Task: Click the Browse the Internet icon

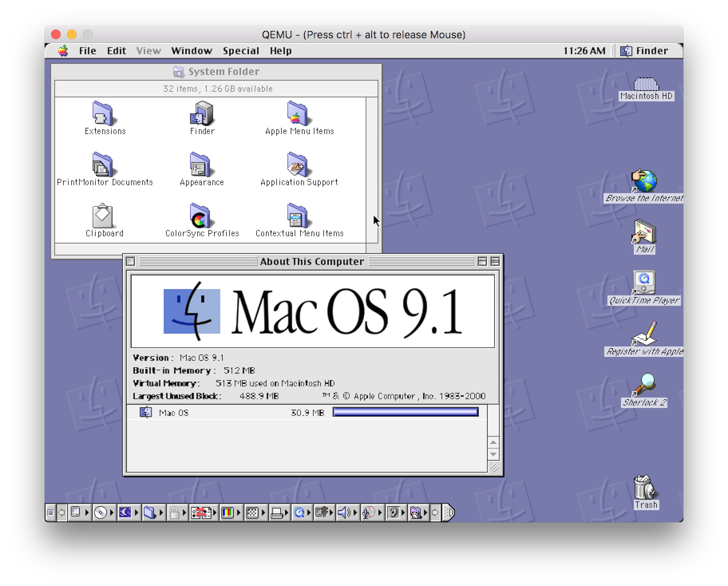Action: click(644, 181)
